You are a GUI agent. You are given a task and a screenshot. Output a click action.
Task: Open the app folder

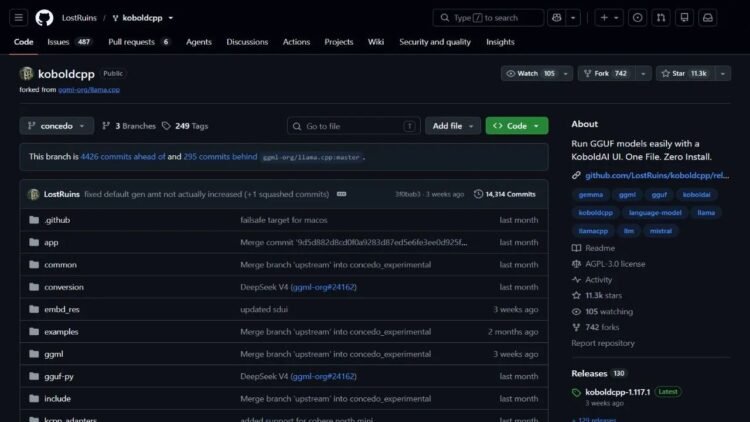click(51, 243)
